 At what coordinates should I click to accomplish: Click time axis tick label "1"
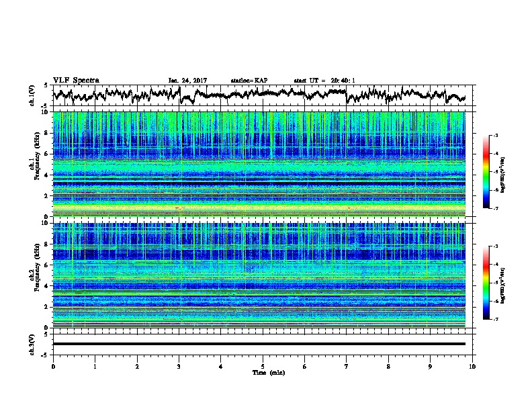(95, 366)
